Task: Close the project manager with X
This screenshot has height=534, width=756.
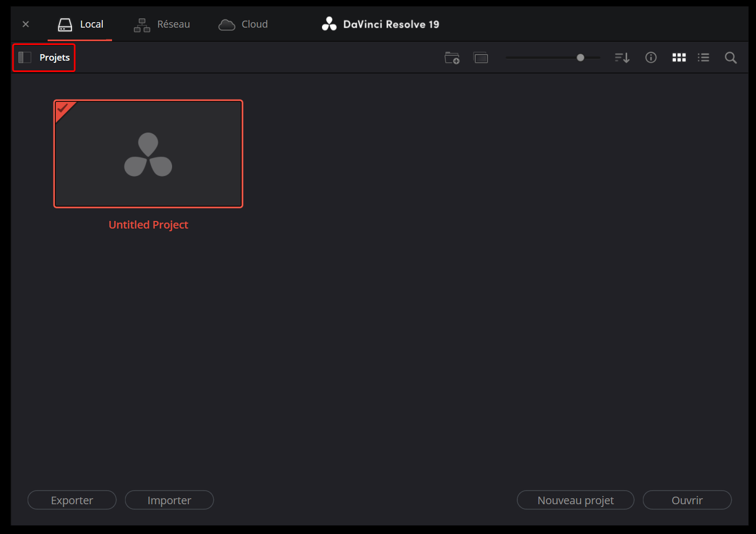Action: point(25,24)
